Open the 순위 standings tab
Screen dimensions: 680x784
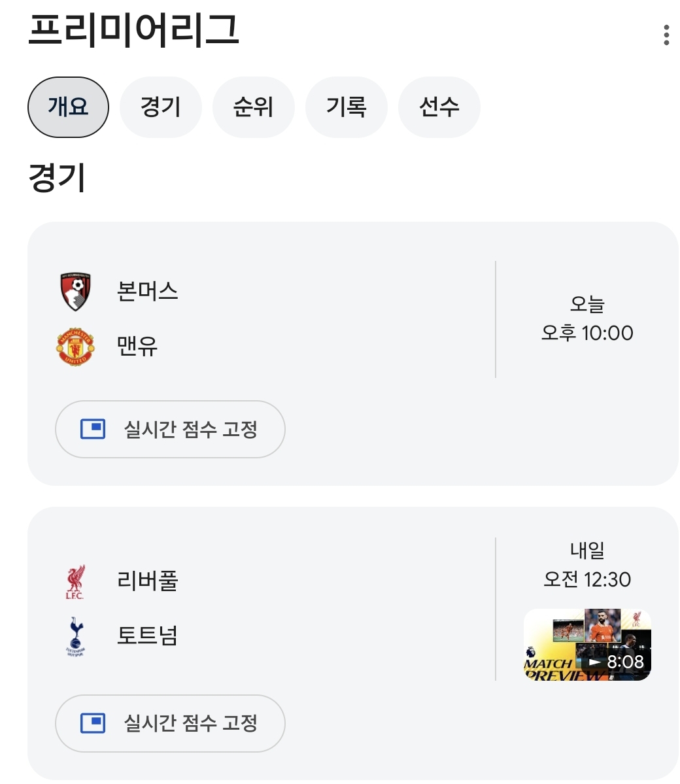click(x=254, y=107)
